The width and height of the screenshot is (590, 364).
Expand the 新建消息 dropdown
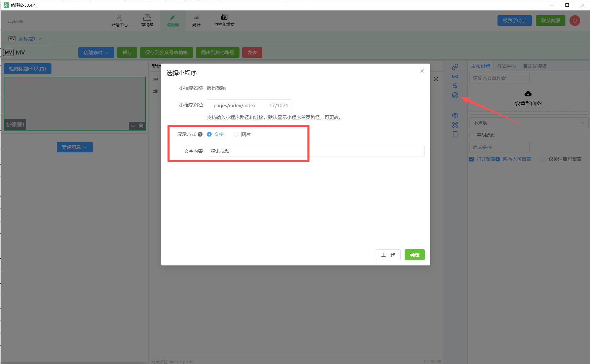(x=75, y=147)
